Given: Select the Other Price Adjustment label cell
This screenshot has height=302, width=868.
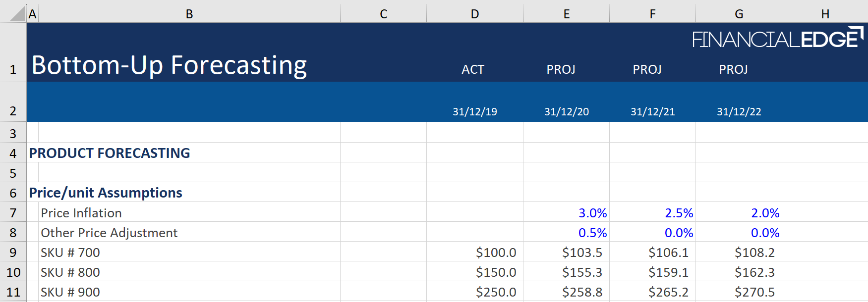Looking at the screenshot, I should click(109, 233).
